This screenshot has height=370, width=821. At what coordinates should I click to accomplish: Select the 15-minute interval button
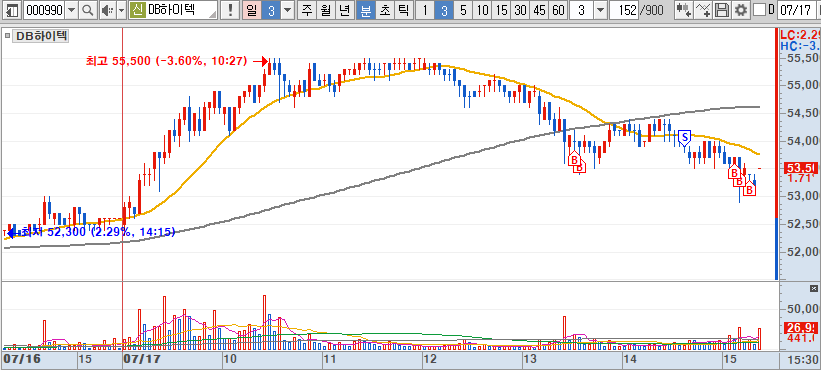pyautogui.click(x=502, y=10)
